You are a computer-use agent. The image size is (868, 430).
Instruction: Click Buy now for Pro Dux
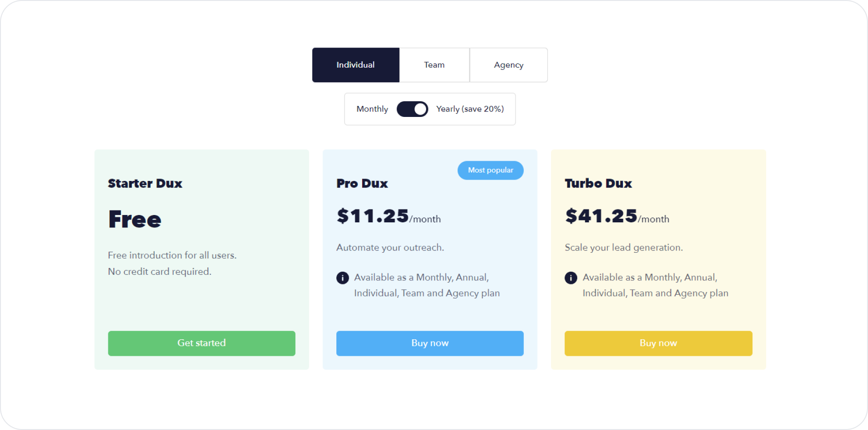click(x=430, y=343)
